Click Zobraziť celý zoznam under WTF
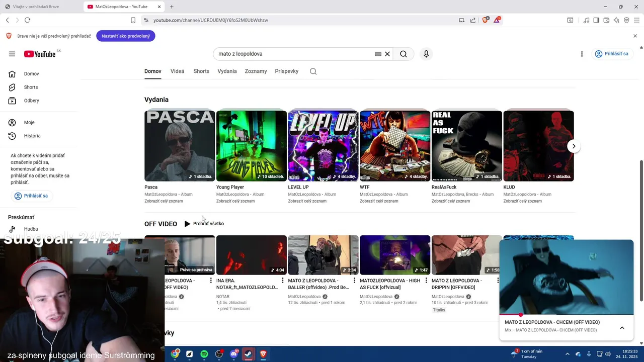The width and height of the screenshot is (644, 362). 379,201
